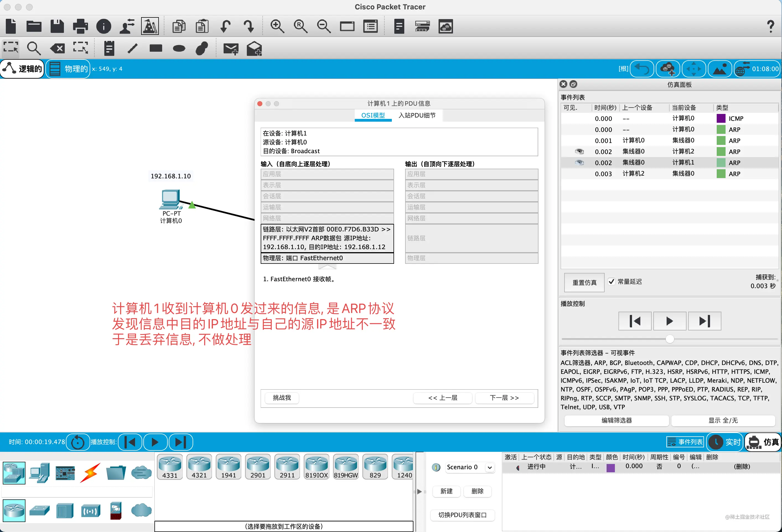Launch the Activity Wizard icon
Image resolution: width=782 pixels, height=532 pixels.
click(x=150, y=26)
